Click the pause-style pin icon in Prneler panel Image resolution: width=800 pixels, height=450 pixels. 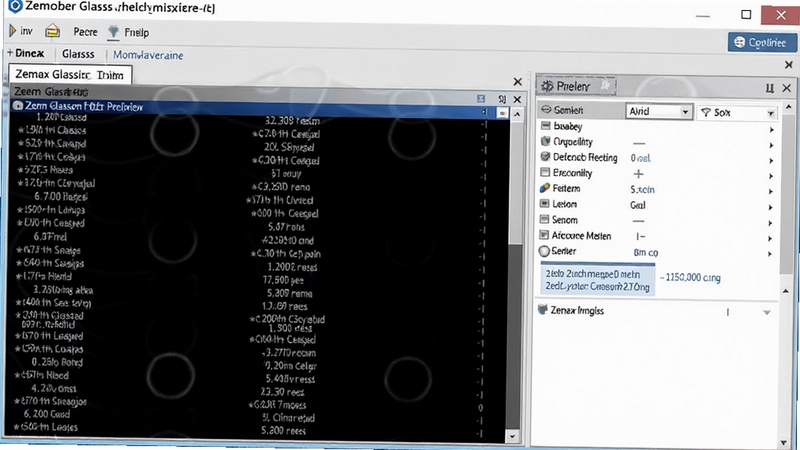pyautogui.click(x=770, y=88)
